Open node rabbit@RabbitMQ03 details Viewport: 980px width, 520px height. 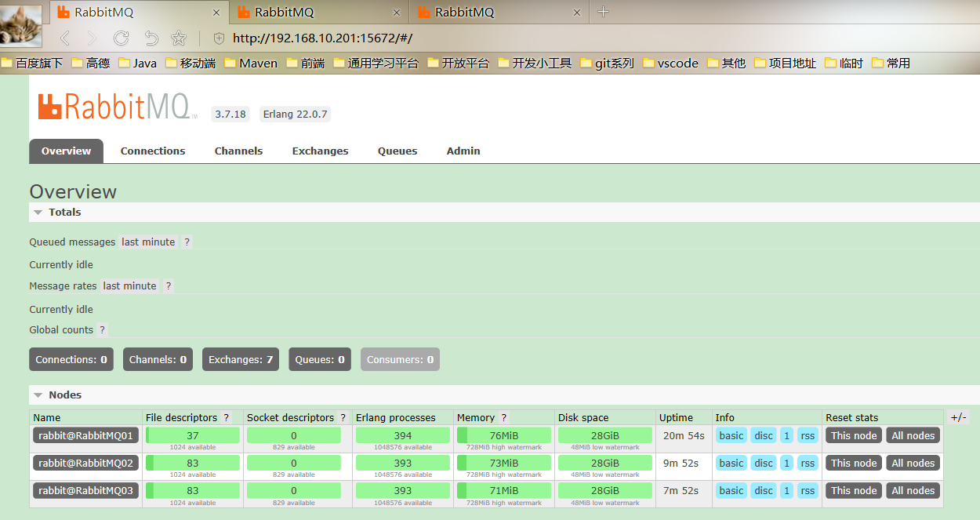85,491
